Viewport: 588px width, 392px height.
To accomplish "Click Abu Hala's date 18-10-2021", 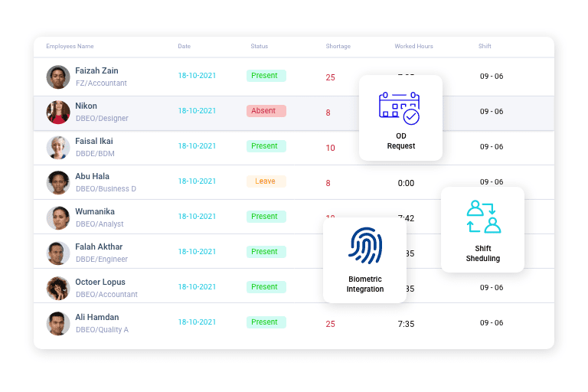I will click(197, 181).
